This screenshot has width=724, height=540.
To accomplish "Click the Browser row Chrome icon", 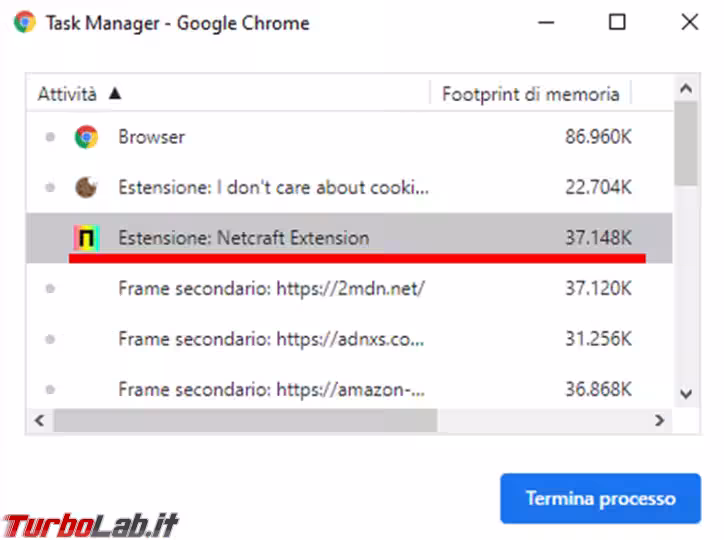I will tap(86, 137).
